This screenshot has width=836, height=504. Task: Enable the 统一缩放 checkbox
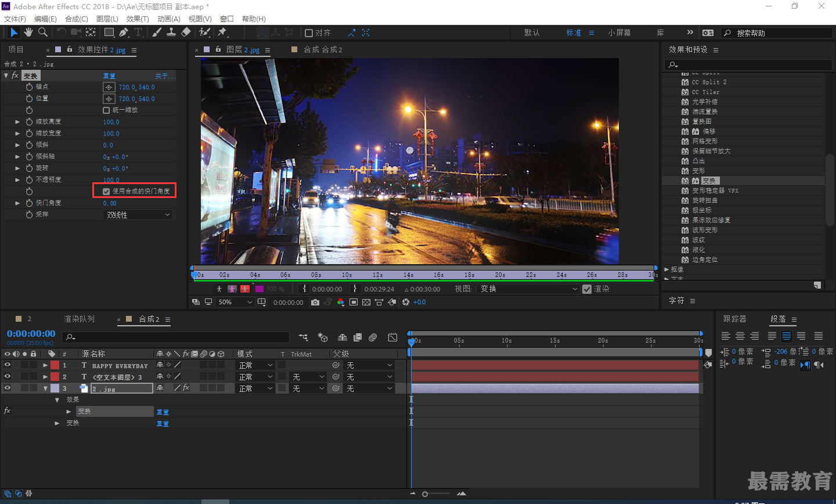click(x=106, y=110)
